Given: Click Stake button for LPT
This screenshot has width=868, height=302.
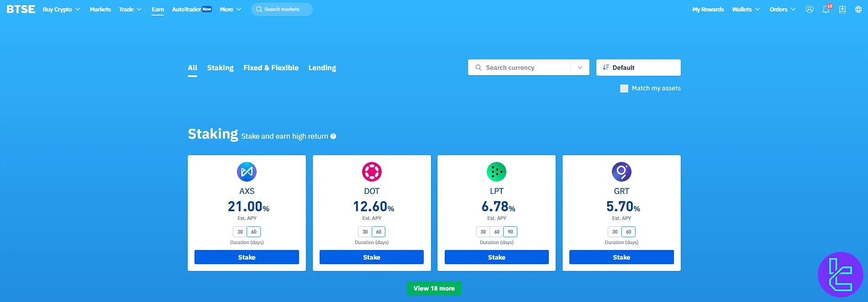Looking at the screenshot, I should click(497, 257).
